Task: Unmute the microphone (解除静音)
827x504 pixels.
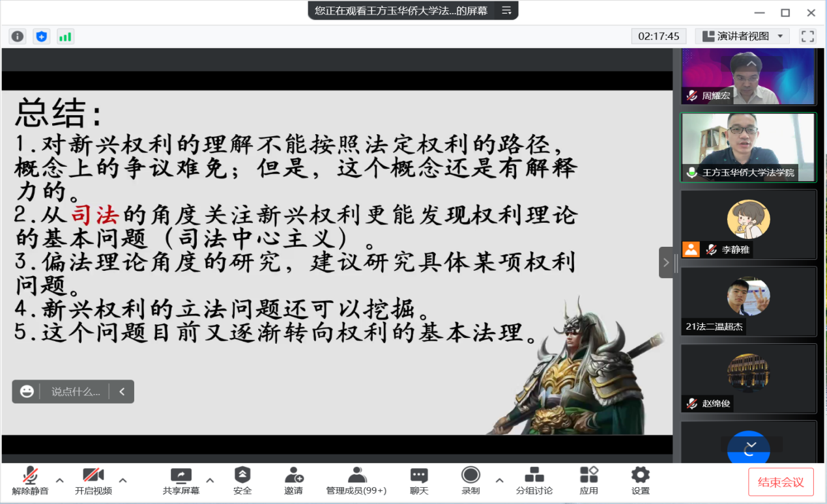Action: 30,481
